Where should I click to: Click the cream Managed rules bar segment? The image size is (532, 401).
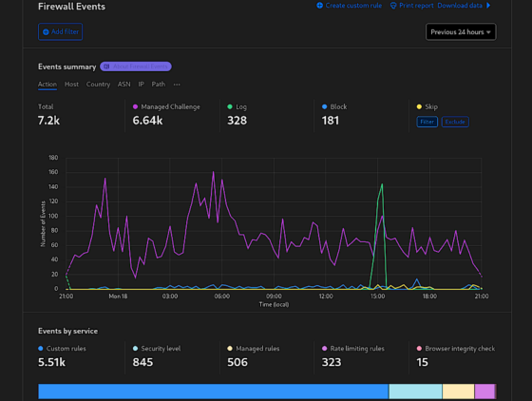click(458, 391)
